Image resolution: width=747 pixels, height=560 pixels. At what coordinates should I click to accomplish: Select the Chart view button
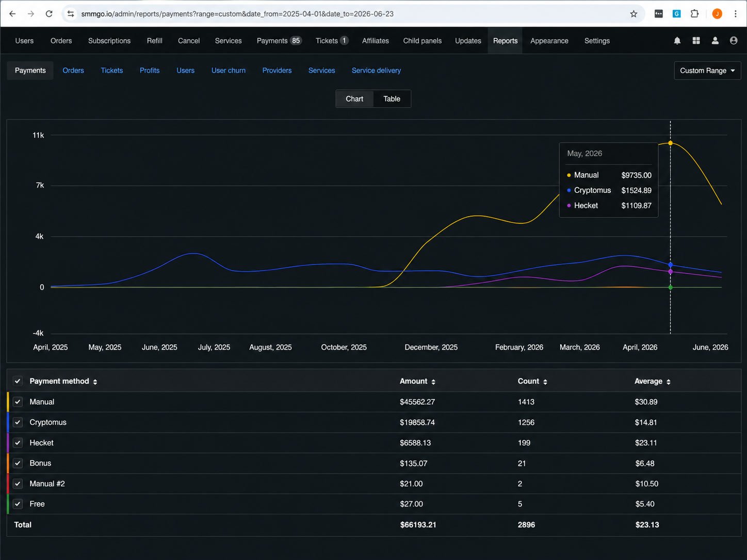tap(354, 99)
